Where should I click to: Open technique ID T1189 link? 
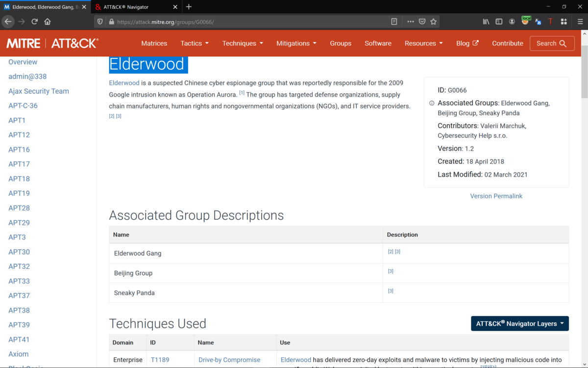160,360
